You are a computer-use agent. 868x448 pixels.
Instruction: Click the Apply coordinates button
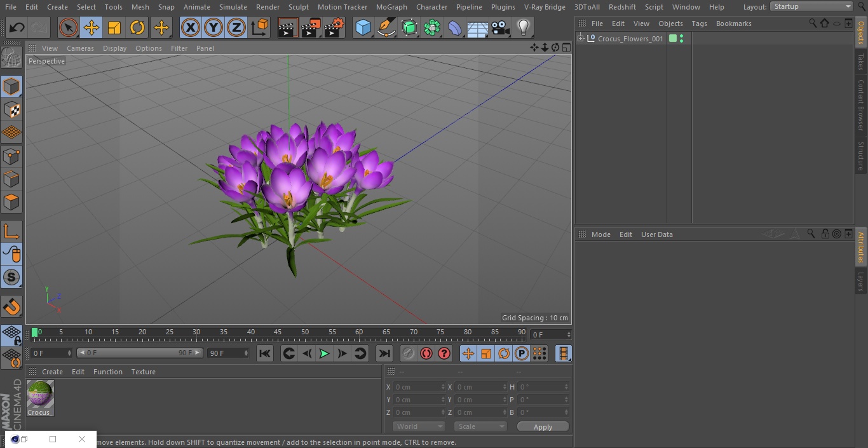[x=543, y=427]
